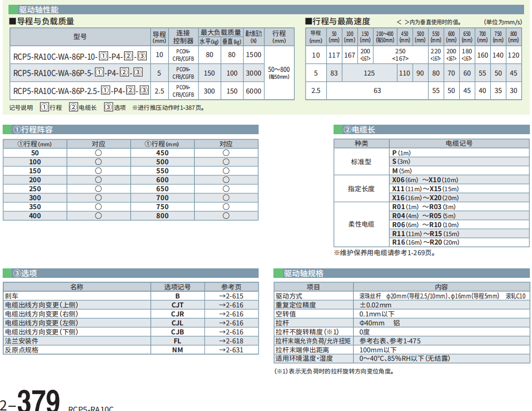The width and height of the screenshot is (532, 411).
Task: Click the value ±0.02mm for 重复定位精度
Action: coord(375,305)
